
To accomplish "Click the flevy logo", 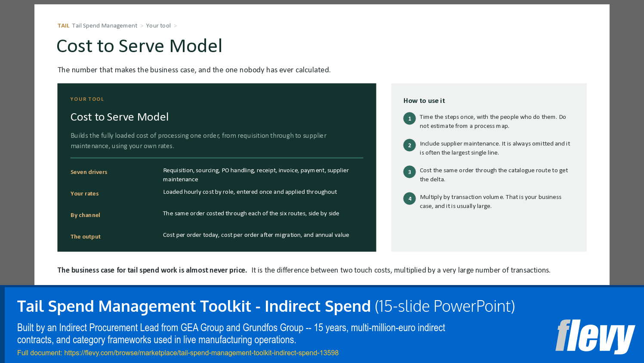I will pyautogui.click(x=595, y=337).
